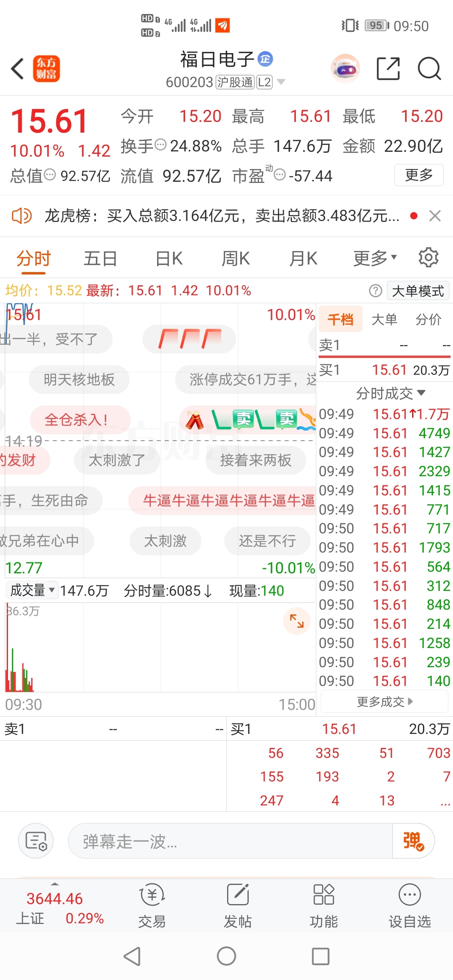Tap the 还是不行 danmaku bubble
The height and width of the screenshot is (980, 453).
pyautogui.click(x=267, y=541)
